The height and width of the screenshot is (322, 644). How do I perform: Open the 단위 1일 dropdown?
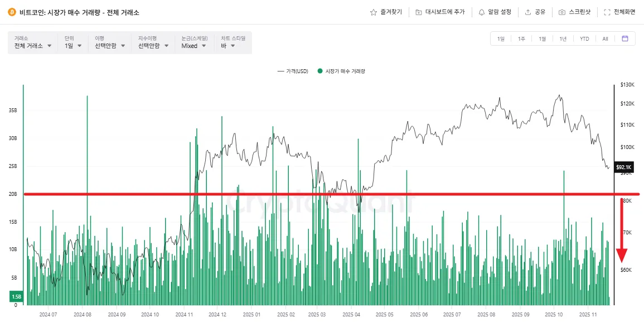pyautogui.click(x=73, y=46)
